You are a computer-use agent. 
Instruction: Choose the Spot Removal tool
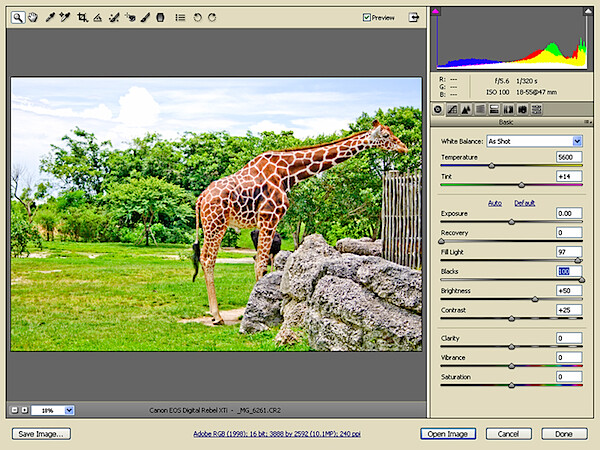[x=114, y=17]
